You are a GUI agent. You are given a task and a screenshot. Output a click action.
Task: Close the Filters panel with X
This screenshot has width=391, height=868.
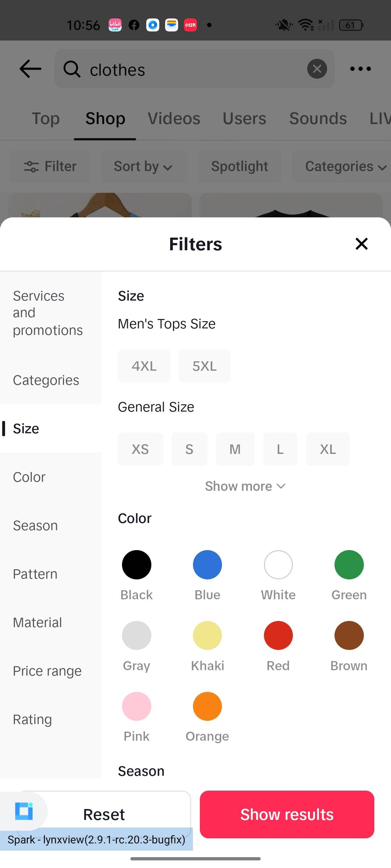pyautogui.click(x=361, y=244)
